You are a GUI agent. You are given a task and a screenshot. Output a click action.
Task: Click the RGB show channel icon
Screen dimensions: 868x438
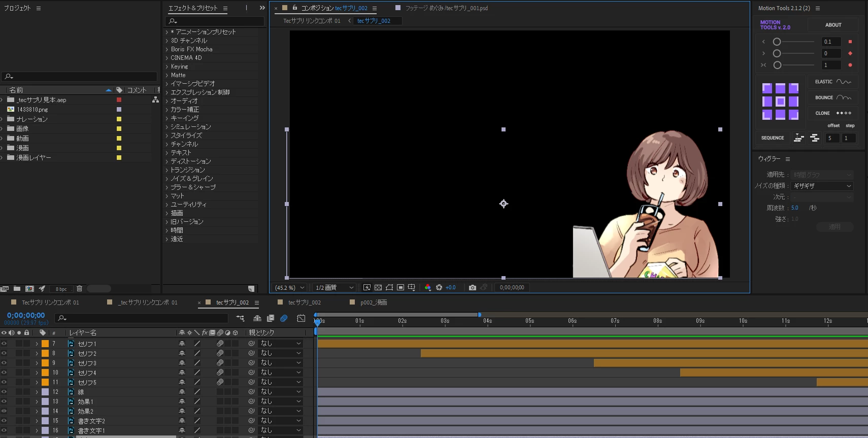point(428,287)
